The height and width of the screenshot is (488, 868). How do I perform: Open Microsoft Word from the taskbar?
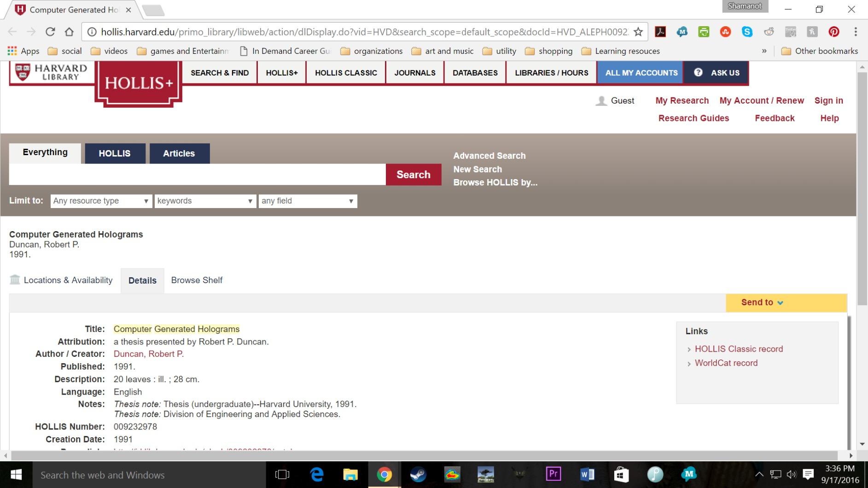click(x=587, y=475)
